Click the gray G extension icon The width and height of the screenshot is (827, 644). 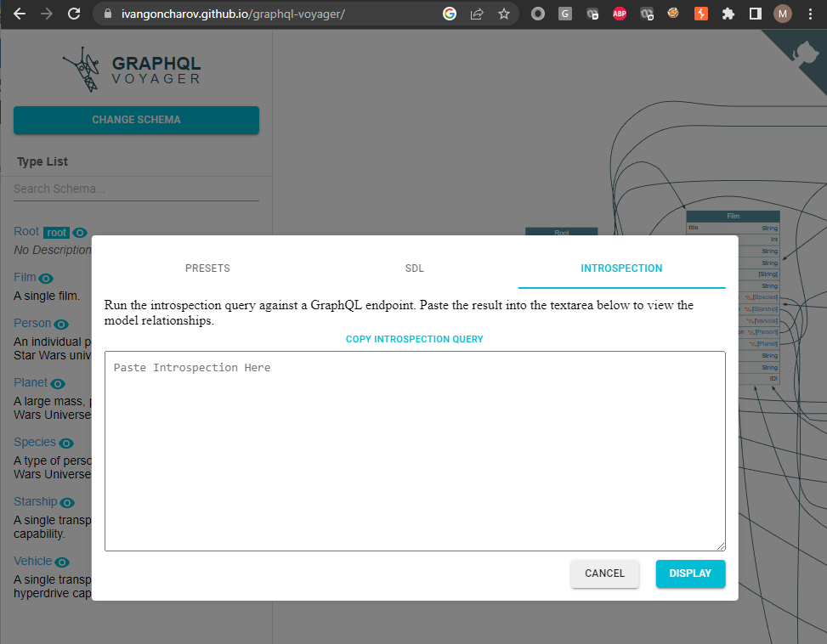click(x=564, y=14)
